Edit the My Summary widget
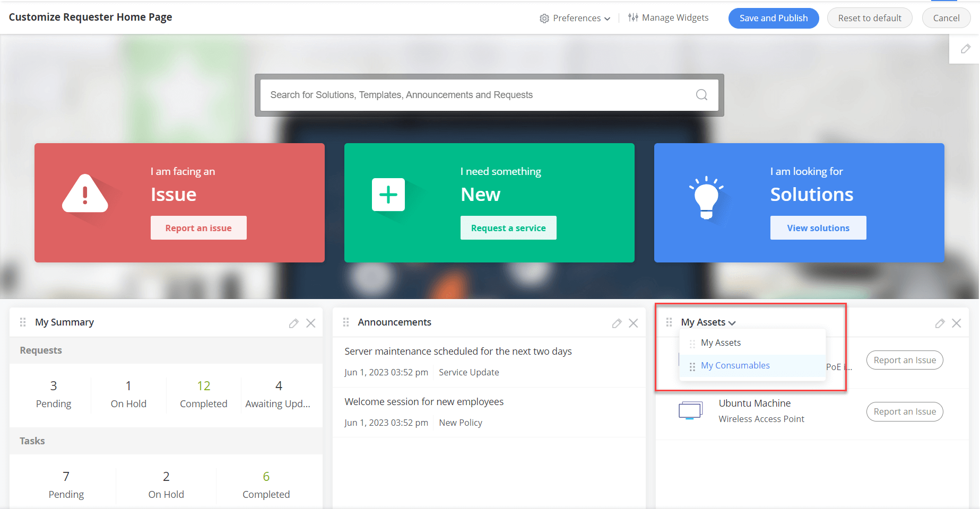 click(293, 323)
